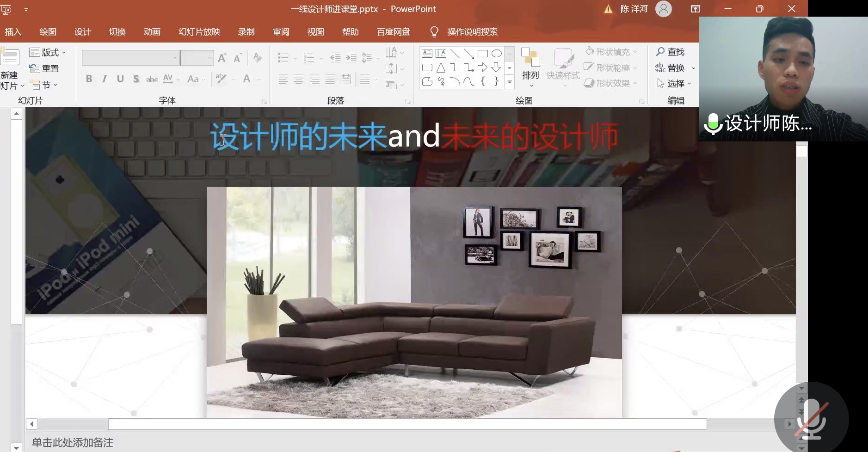Toggle Underline formatting

120,79
